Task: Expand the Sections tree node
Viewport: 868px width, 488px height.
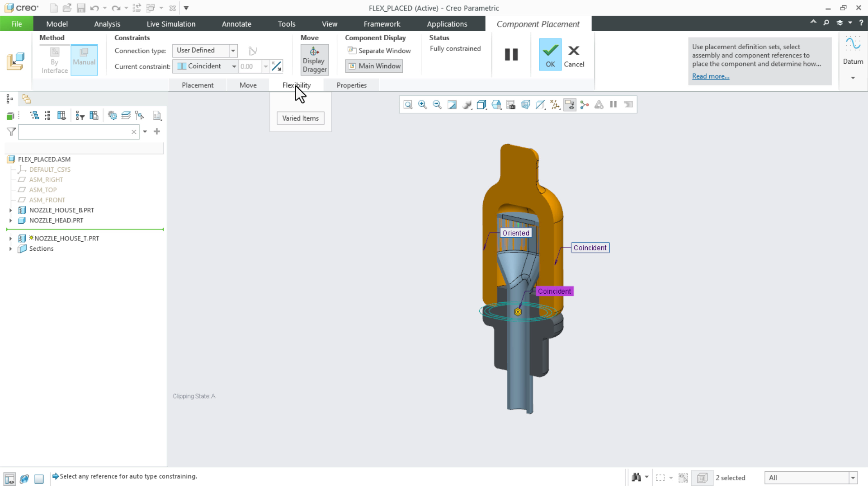Action: [10, 249]
